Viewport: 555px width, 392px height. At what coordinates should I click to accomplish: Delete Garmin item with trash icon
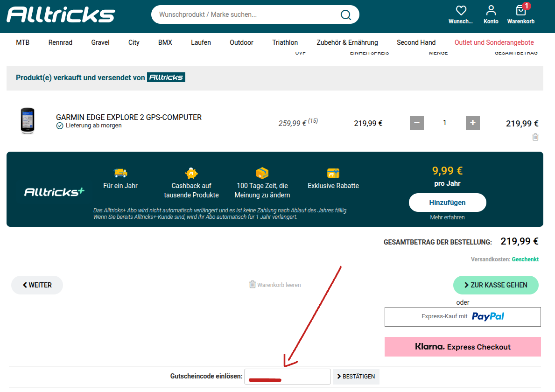[x=535, y=137]
